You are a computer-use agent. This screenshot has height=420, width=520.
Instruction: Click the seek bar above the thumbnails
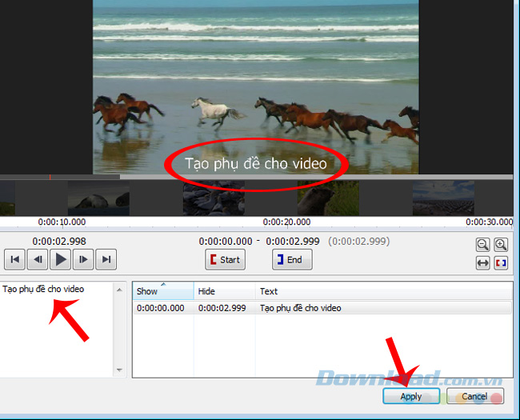[256, 177]
